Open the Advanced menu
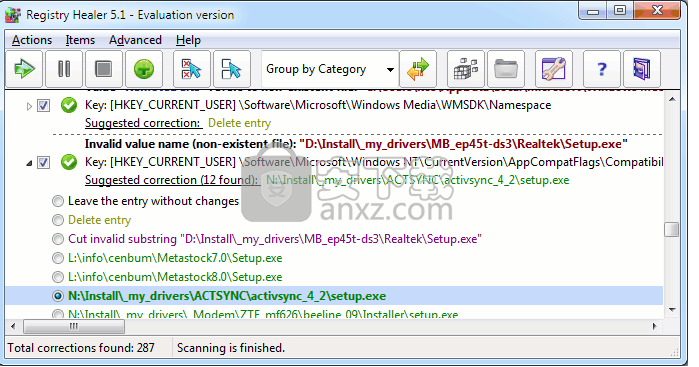 point(136,40)
